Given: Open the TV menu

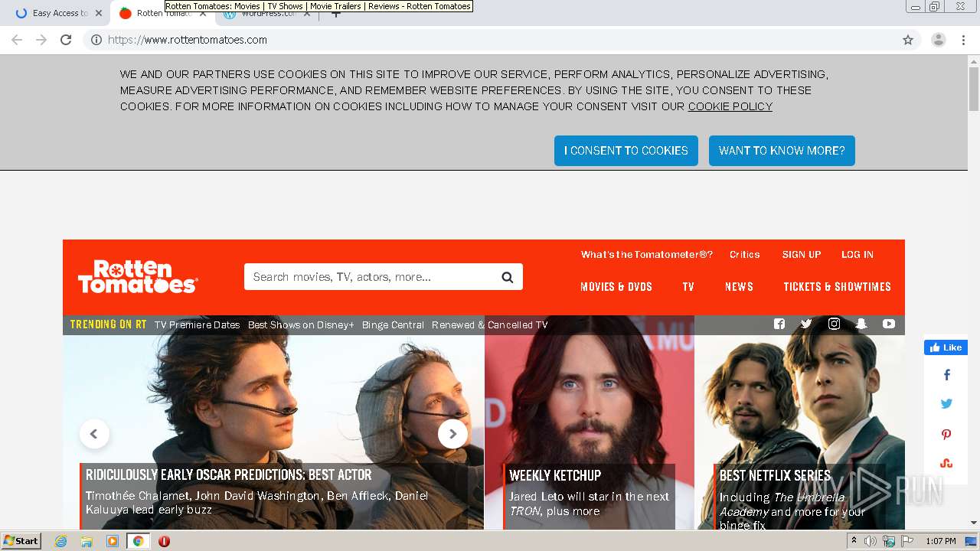Looking at the screenshot, I should pyautogui.click(x=688, y=287).
